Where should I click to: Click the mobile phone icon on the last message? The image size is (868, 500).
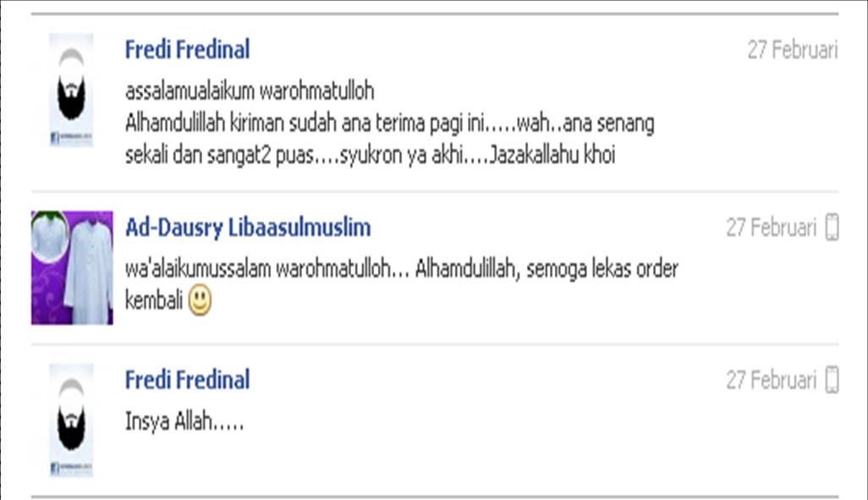tap(832, 380)
